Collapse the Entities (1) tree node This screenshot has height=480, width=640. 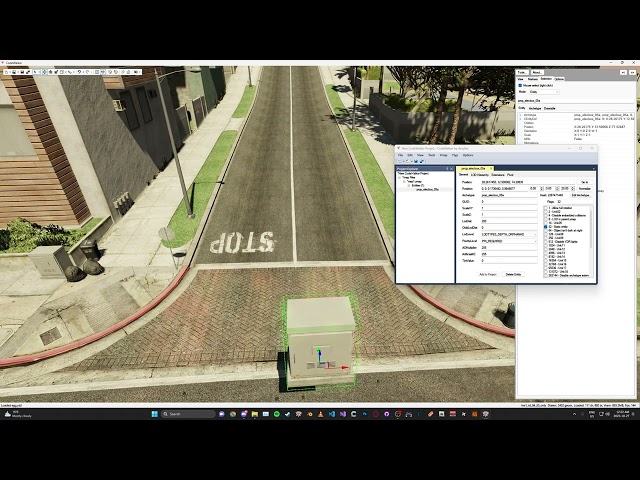(x=409, y=185)
